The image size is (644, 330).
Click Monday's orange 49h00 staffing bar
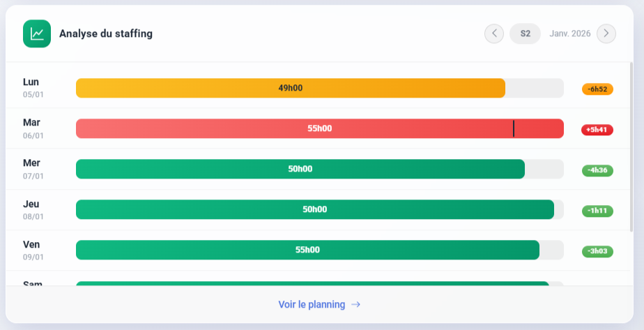click(x=290, y=88)
